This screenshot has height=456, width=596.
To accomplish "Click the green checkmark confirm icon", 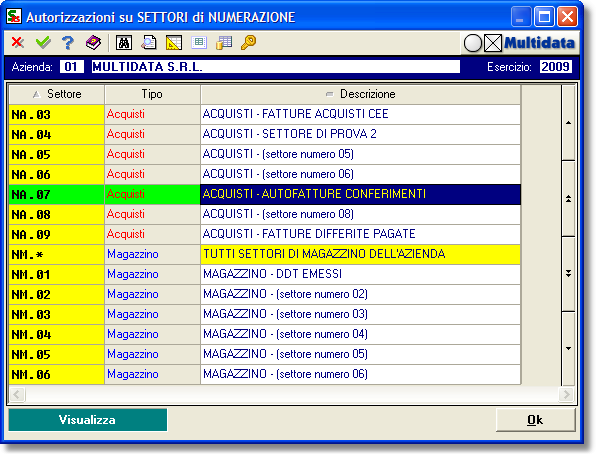I will coord(43,42).
